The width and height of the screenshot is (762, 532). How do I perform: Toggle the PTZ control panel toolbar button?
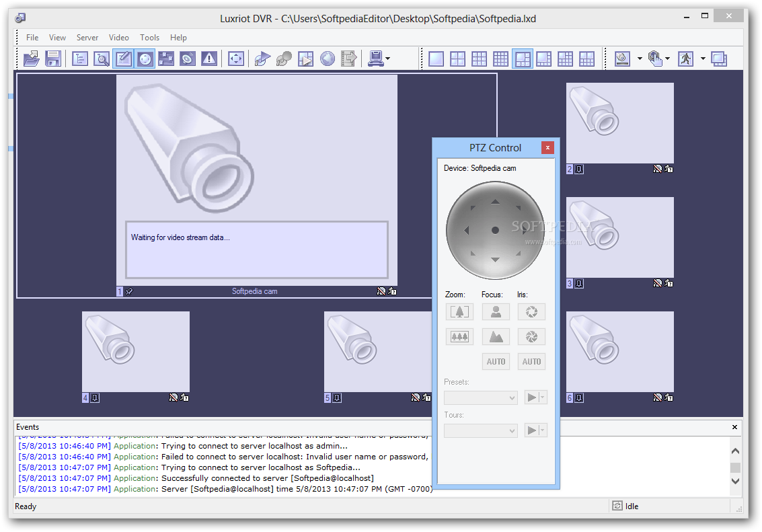pos(145,59)
